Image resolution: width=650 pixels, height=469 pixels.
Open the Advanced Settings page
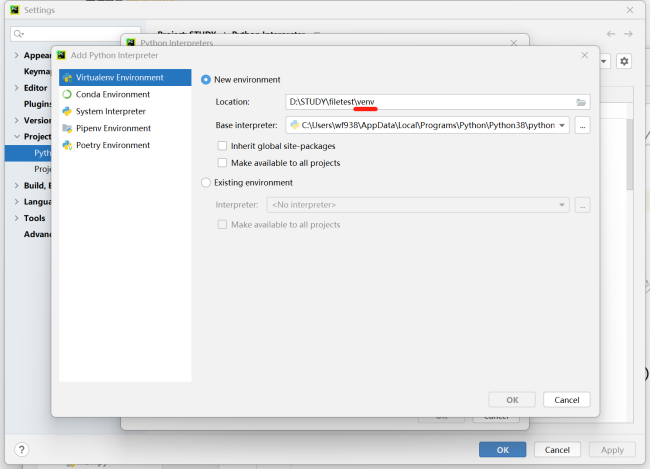[x=37, y=234]
